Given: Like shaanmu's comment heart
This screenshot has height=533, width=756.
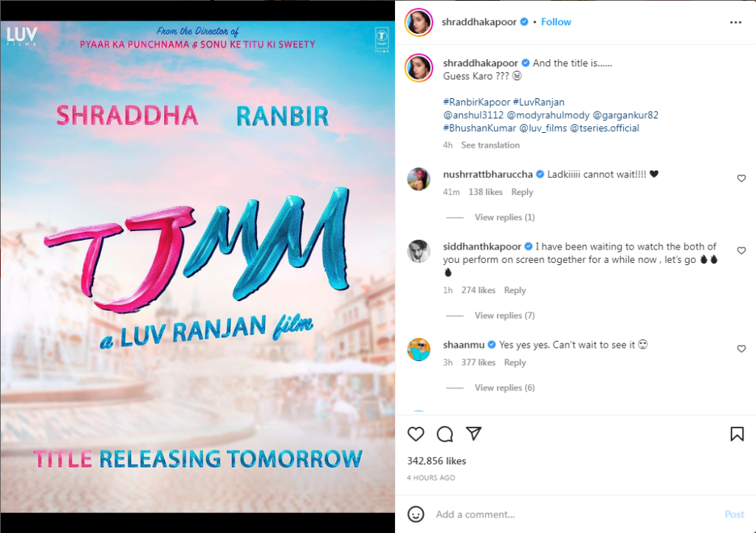Looking at the screenshot, I should [x=741, y=349].
